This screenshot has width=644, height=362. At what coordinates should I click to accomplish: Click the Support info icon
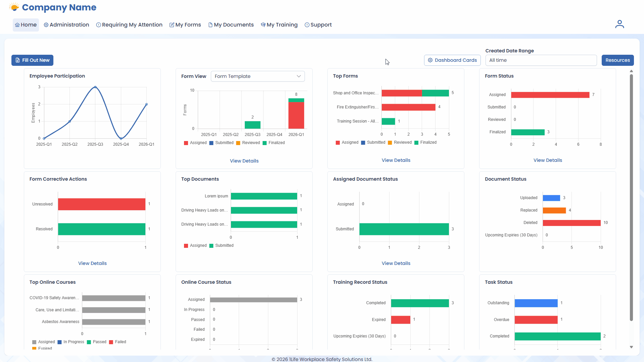(307, 25)
